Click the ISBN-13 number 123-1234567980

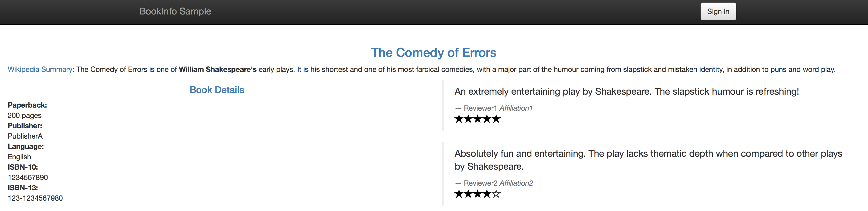(35, 198)
